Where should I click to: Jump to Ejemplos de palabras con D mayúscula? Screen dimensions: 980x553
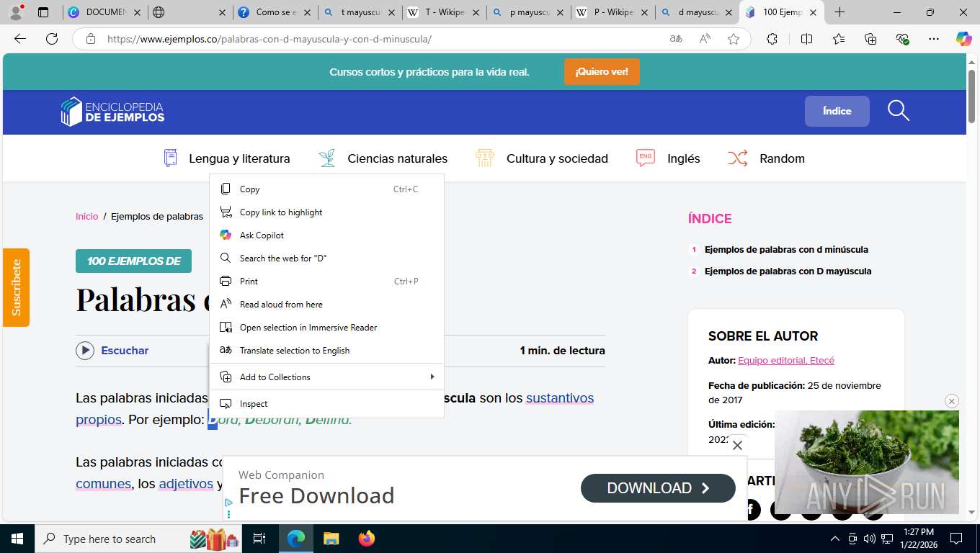[x=788, y=271]
